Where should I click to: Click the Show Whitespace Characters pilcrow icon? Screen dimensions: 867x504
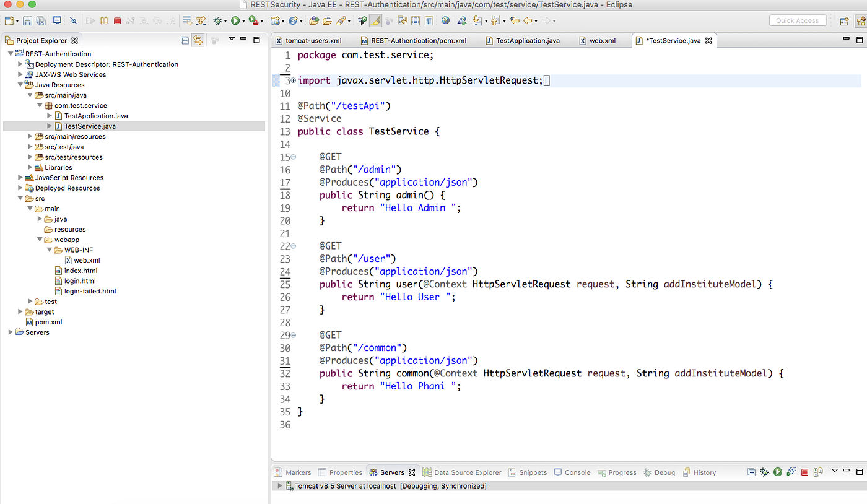click(x=429, y=21)
